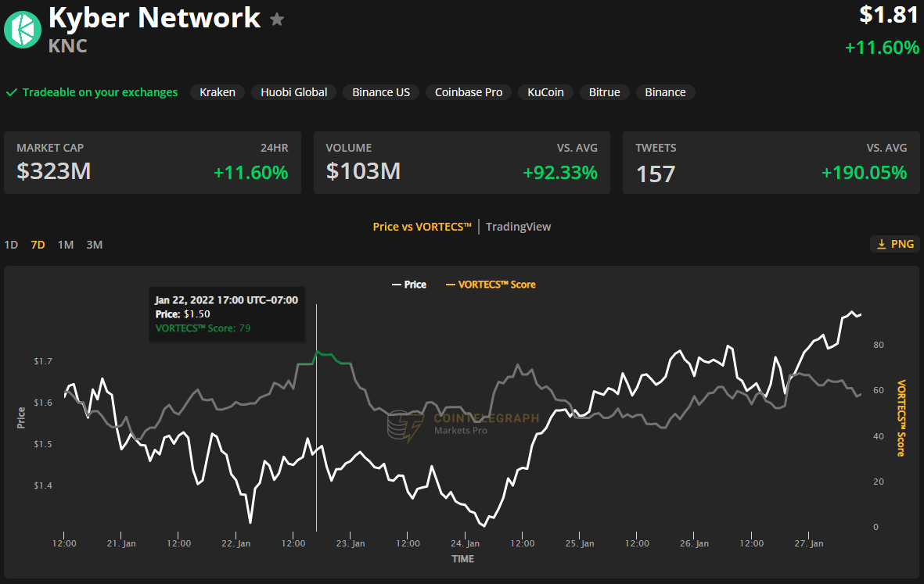Switch to the 1M time range

click(66, 245)
